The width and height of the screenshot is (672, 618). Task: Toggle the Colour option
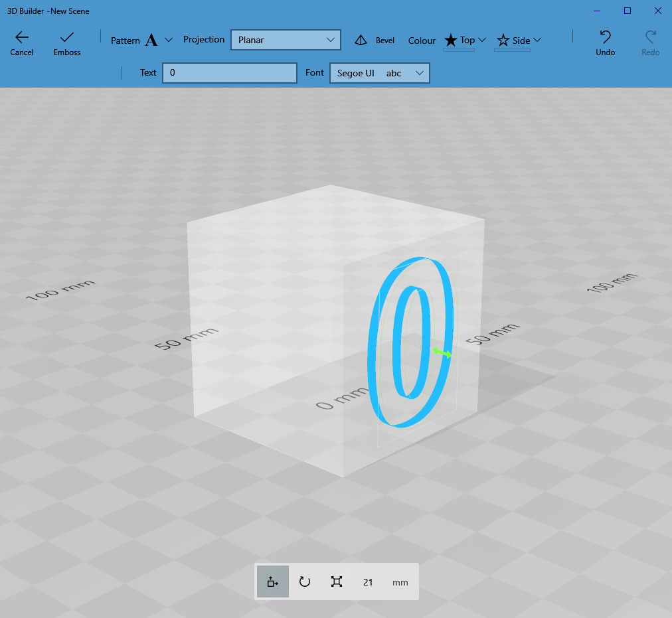(x=422, y=40)
